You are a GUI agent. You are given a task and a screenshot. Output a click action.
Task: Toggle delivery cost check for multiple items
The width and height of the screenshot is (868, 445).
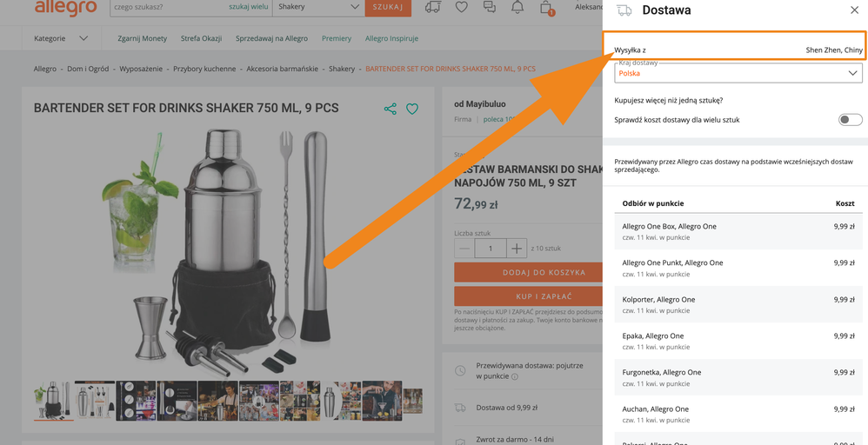(850, 120)
